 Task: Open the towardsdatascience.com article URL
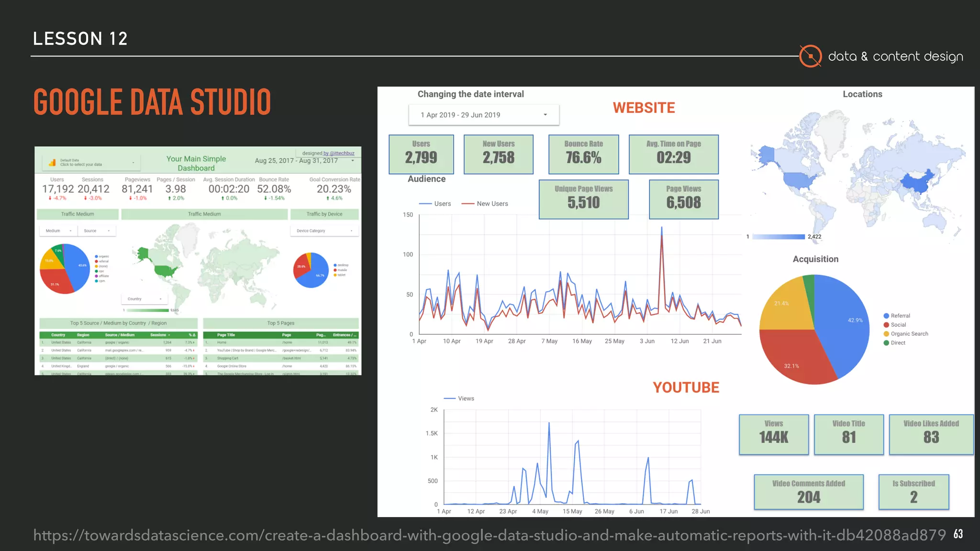pyautogui.click(x=490, y=535)
